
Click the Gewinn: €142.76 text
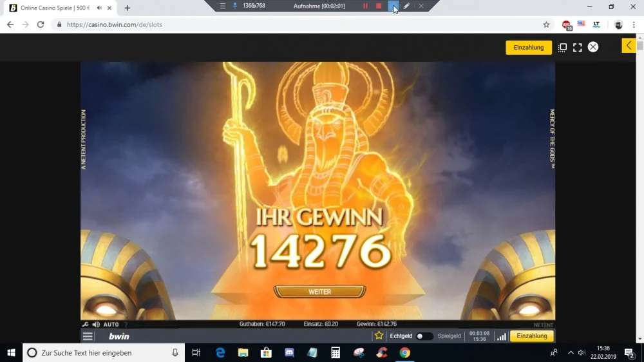377,324
